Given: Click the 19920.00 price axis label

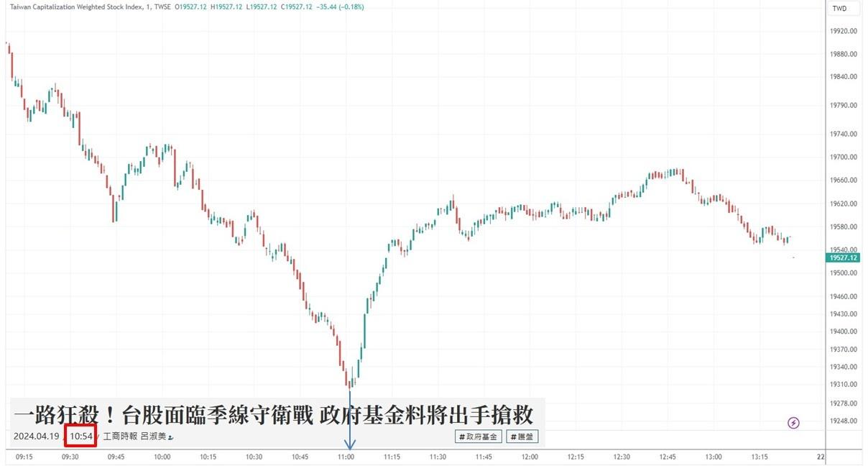Looking at the screenshot, I should 844,31.
